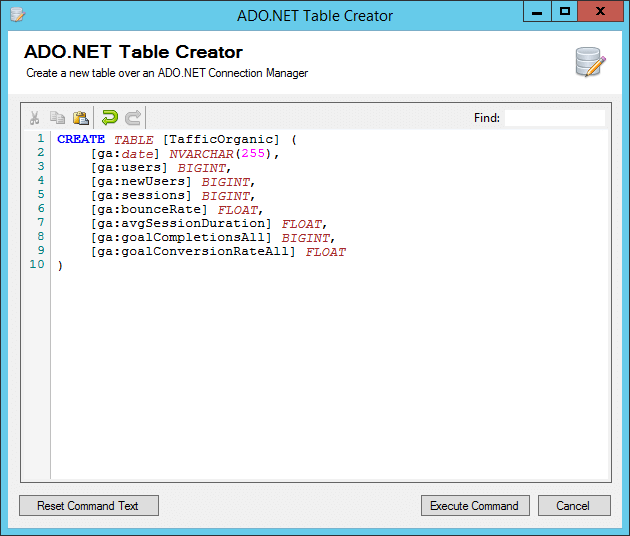Image resolution: width=630 pixels, height=536 pixels.
Task: Click the empty editor area below the code
Action: click(x=329, y=374)
